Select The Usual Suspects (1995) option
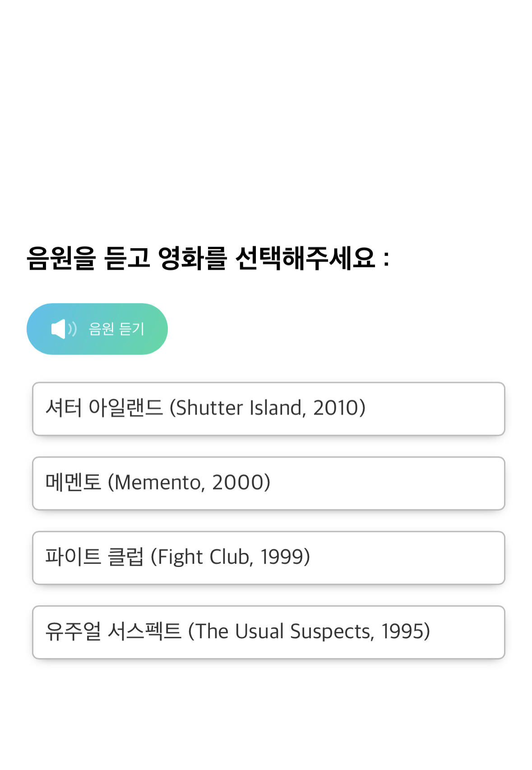 pos(268,632)
